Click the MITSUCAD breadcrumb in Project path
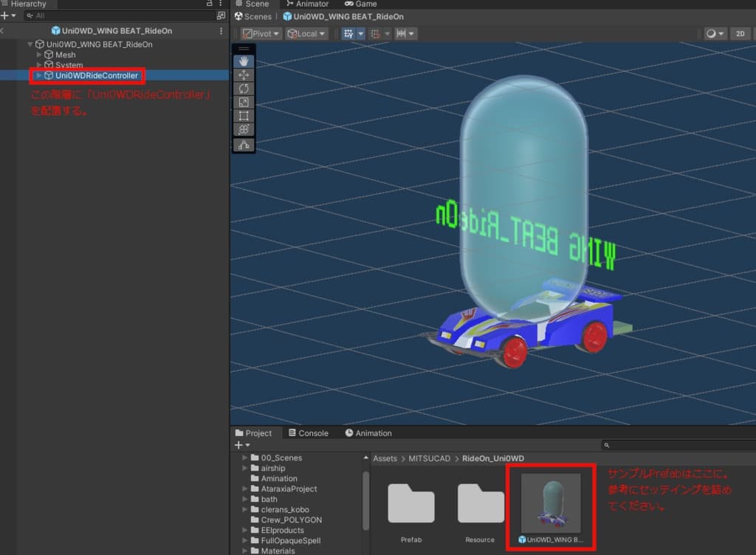Image resolution: width=756 pixels, height=555 pixels. point(427,458)
